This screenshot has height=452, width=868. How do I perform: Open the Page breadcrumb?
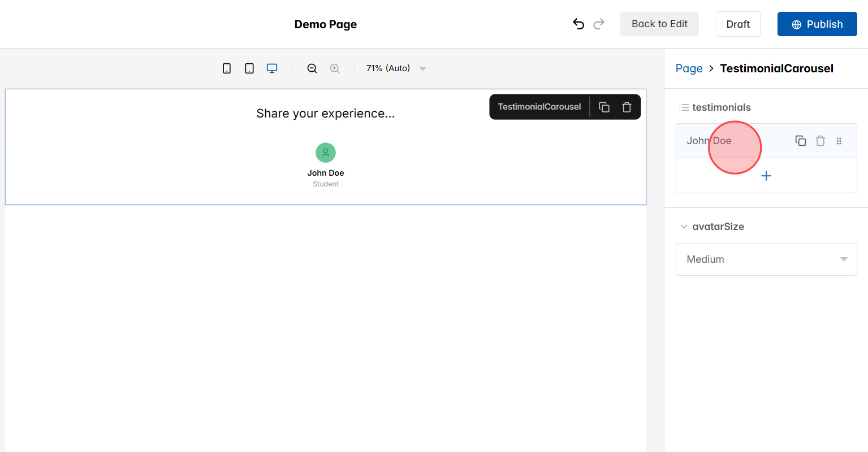689,68
